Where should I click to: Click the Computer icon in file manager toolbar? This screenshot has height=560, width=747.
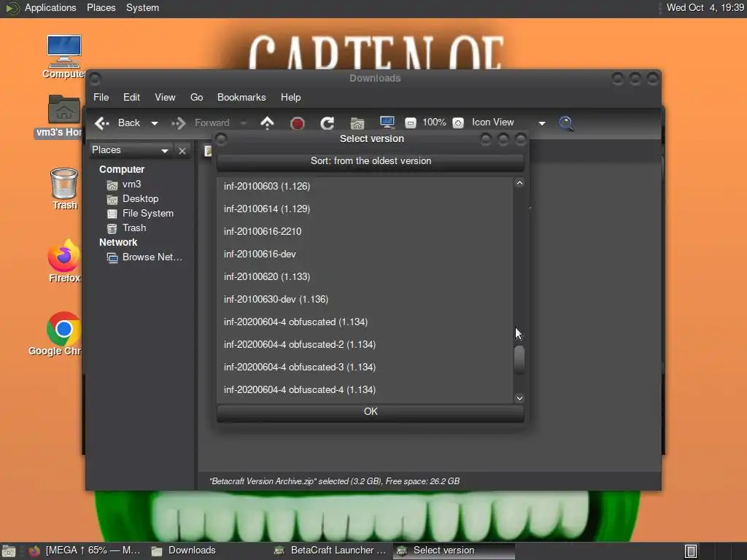[x=387, y=122]
